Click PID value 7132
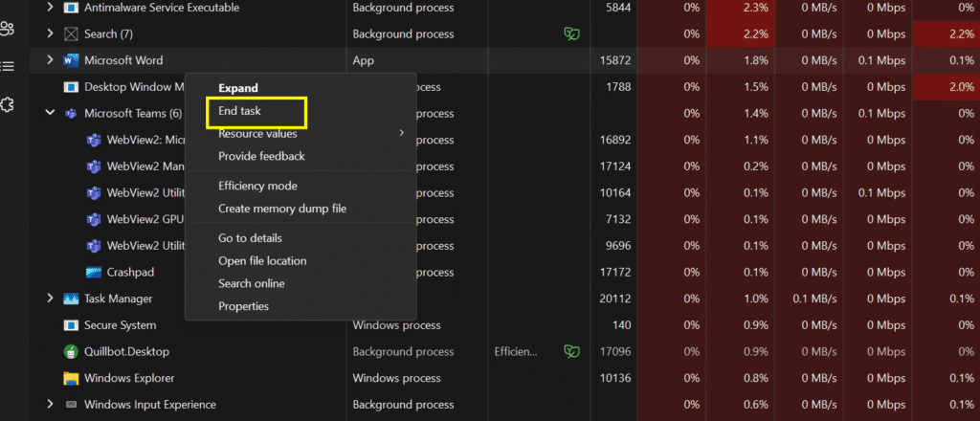Image resolution: width=980 pixels, height=421 pixels. click(618, 219)
